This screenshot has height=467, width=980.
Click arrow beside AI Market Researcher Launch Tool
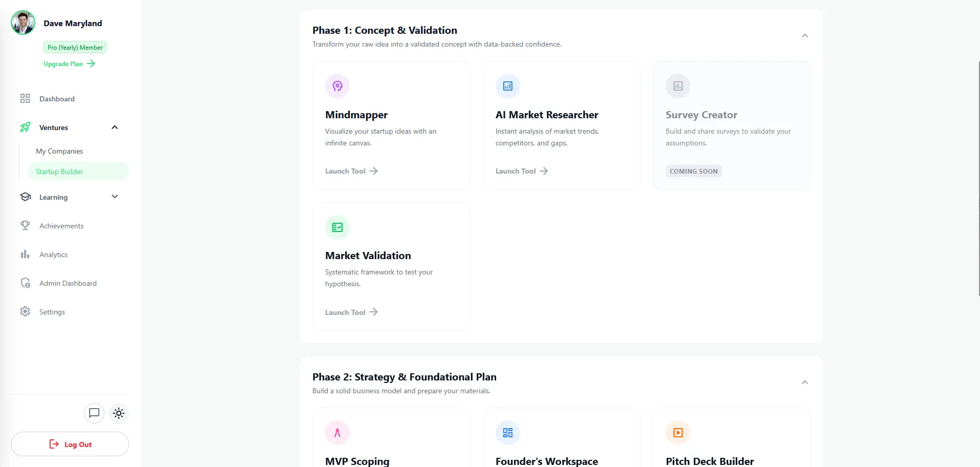[x=544, y=171]
